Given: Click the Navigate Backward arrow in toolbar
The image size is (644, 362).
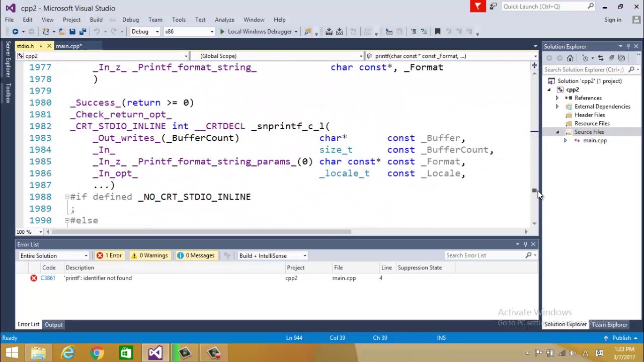Looking at the screenshot, I should [15, 32].
